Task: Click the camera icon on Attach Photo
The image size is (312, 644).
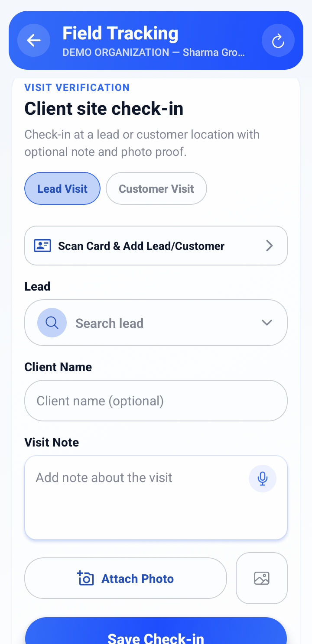Action: click(86, 578)
